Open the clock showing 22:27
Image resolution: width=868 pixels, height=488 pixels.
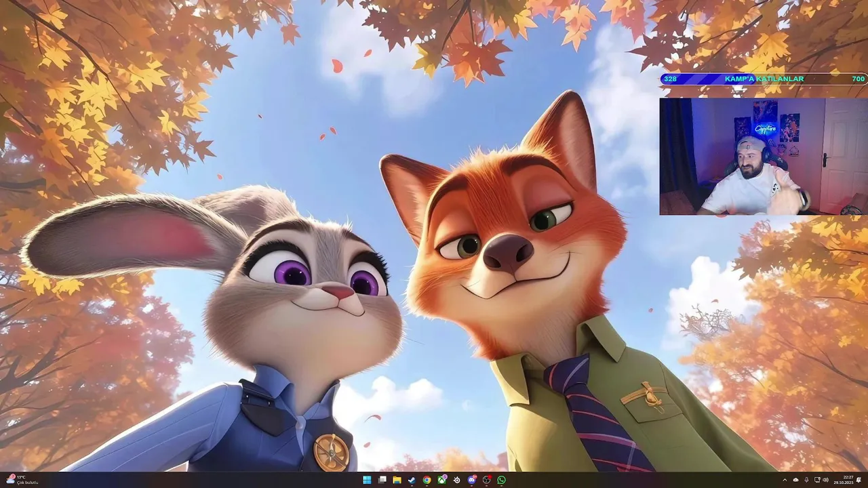[x=844, y=480]
